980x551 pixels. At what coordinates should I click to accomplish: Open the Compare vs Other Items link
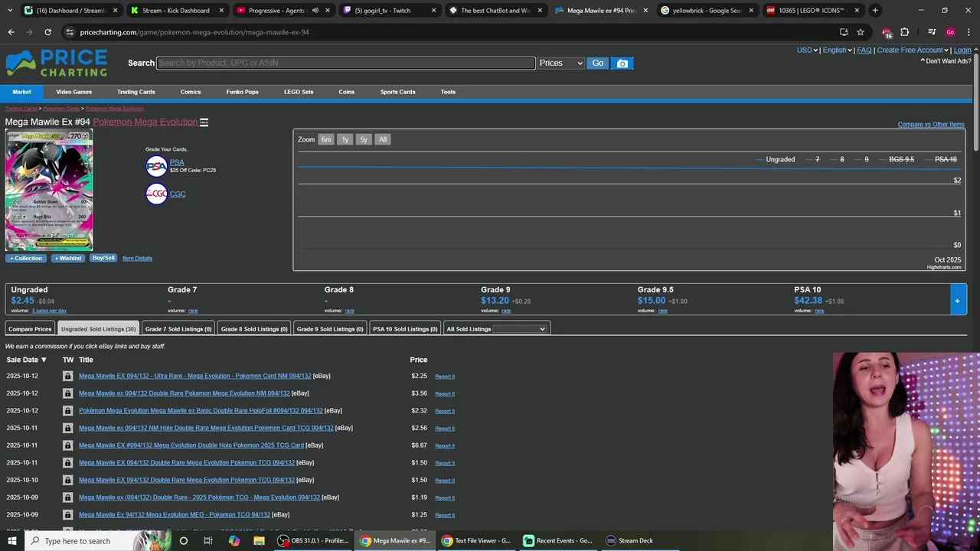coord(931,124)
